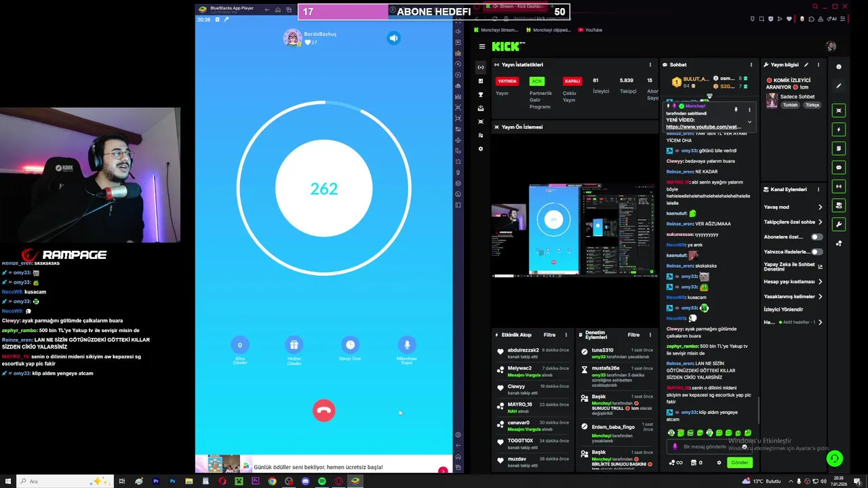Open the Kick hamburger menu
The height and width of the screenshot is (488, 868).
pos(482,46)
